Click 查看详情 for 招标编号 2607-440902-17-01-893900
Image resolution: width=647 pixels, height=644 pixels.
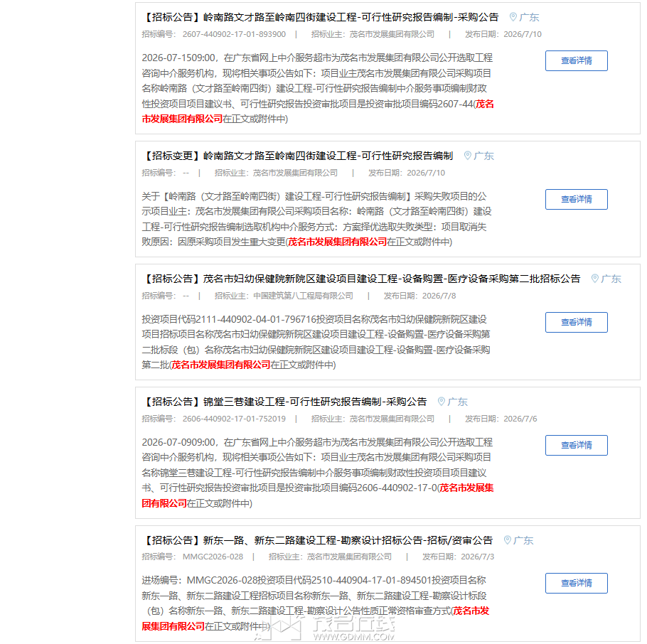tap(576, 60)
